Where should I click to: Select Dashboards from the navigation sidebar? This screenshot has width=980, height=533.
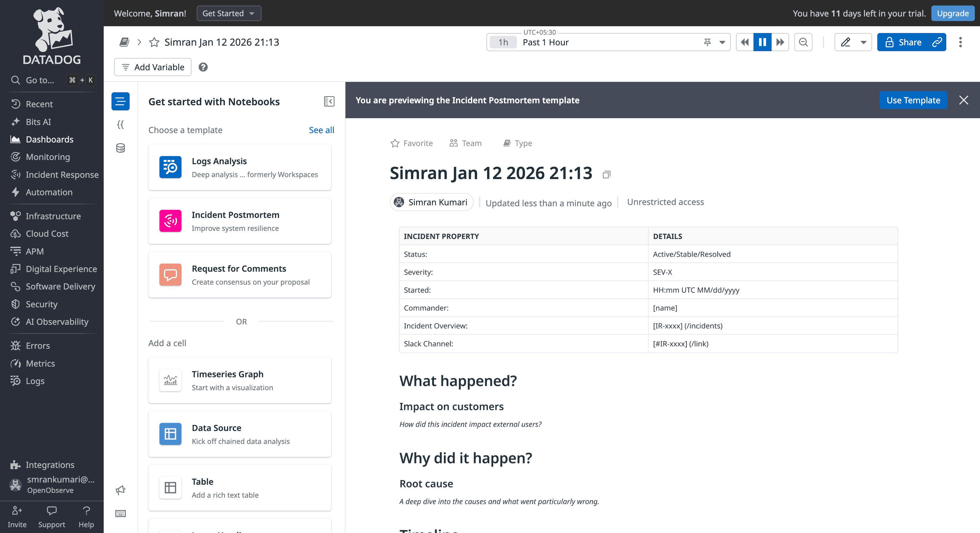click(x=49, y=139)
